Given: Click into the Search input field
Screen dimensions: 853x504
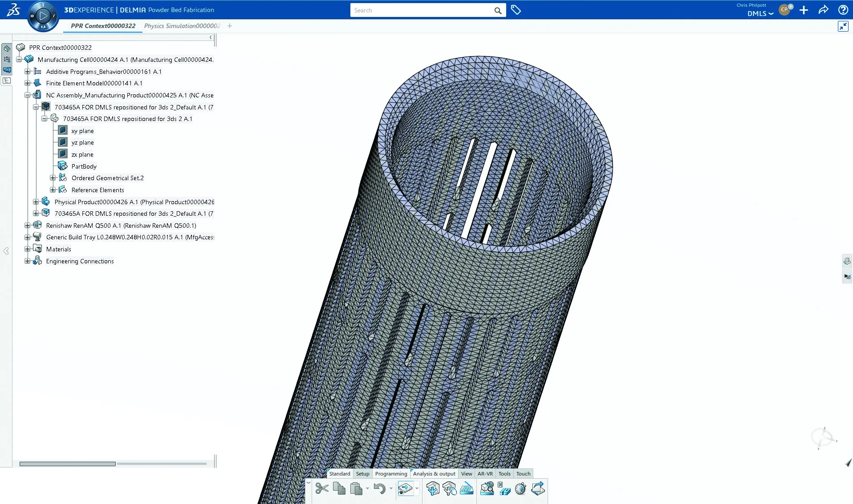Looking at the screenshot, I should point(421,10).
